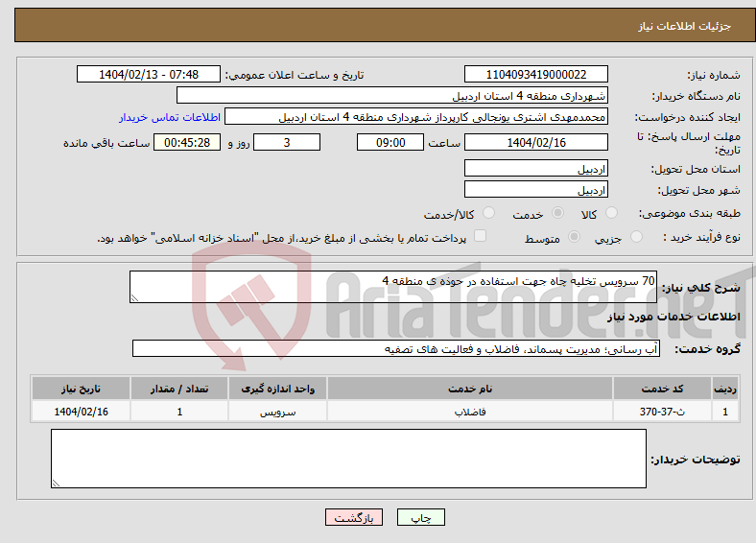756x543 pixels.
Task: Click the بازگشت (back) button
Action: [x=354, y=517]
